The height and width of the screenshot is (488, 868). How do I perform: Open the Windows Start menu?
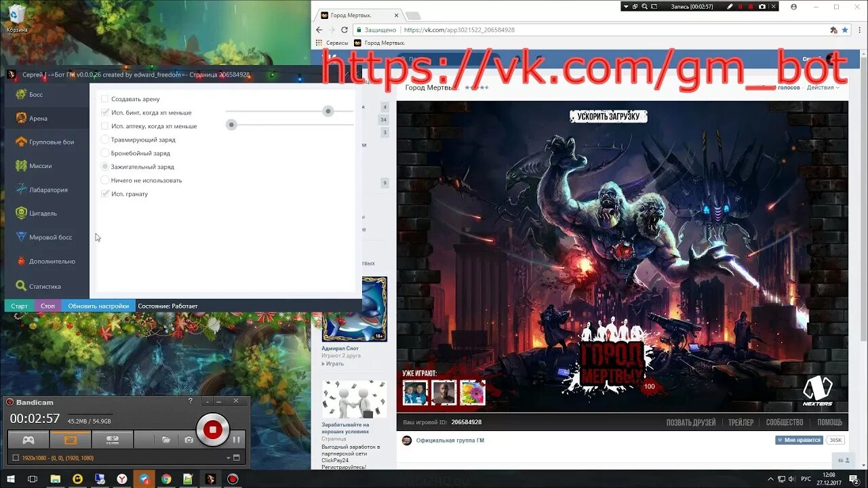tap(11, 479)
